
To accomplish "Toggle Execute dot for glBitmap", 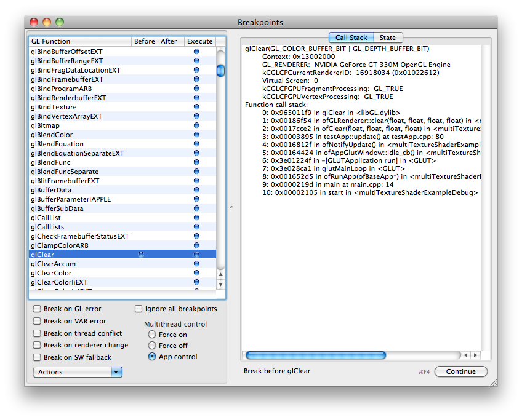I will pyautogui.click(x=196, y=125).
